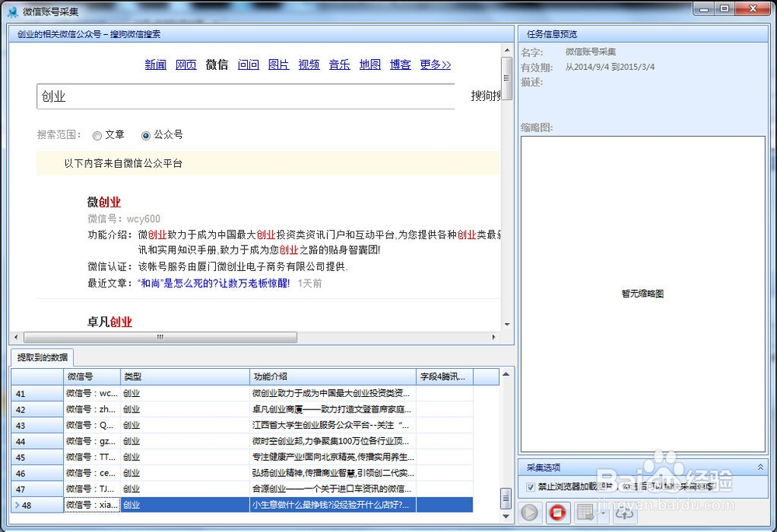Image resolution: width=777 pixels, height=532 pixels.
Task: Open the 问问 navigation link
Action: click(x=249, y=64)
